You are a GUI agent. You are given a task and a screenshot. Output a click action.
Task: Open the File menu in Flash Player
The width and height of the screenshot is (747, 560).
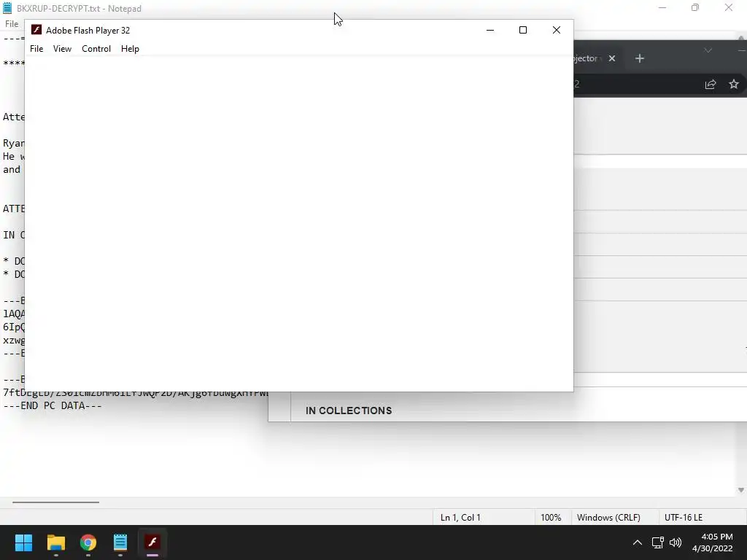pos(36,49)
